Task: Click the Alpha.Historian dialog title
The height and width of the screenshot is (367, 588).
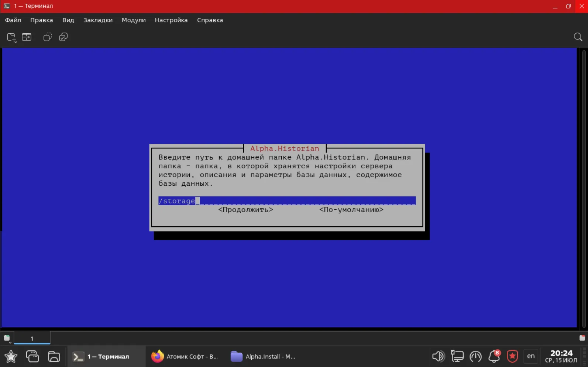Action: [x=285, y=148]
